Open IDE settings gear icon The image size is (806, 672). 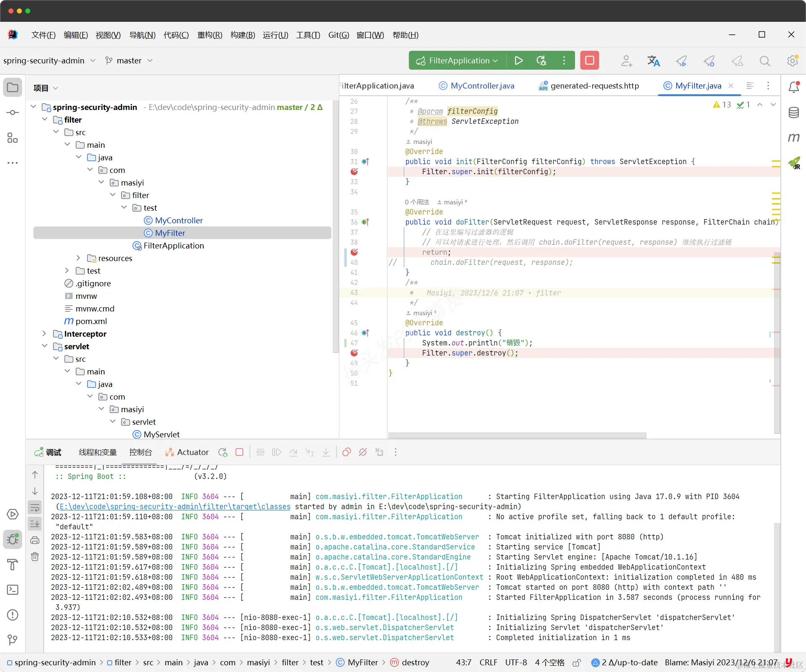click(x=793, y=61)
